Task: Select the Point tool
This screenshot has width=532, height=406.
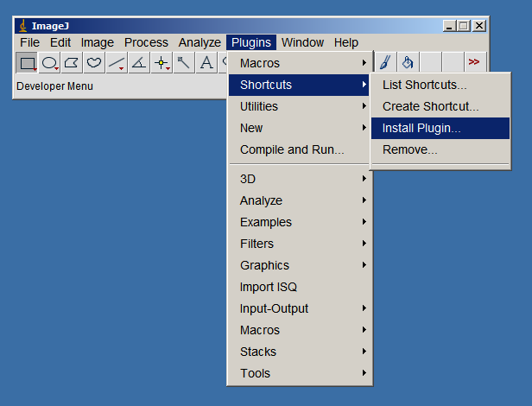Action: 161,63
